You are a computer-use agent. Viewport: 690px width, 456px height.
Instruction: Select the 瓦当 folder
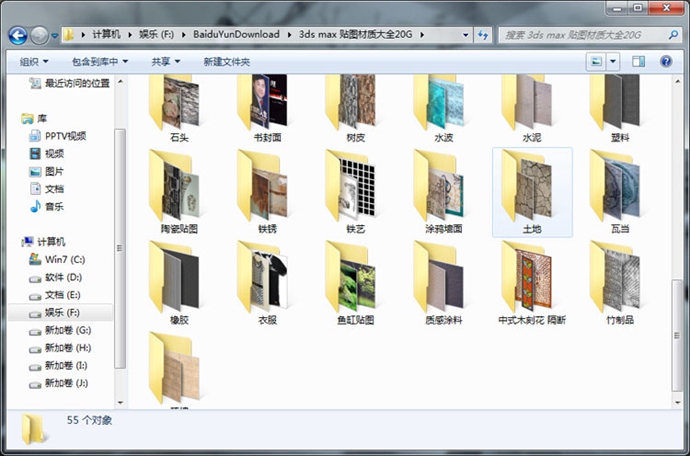coord(620,192)
